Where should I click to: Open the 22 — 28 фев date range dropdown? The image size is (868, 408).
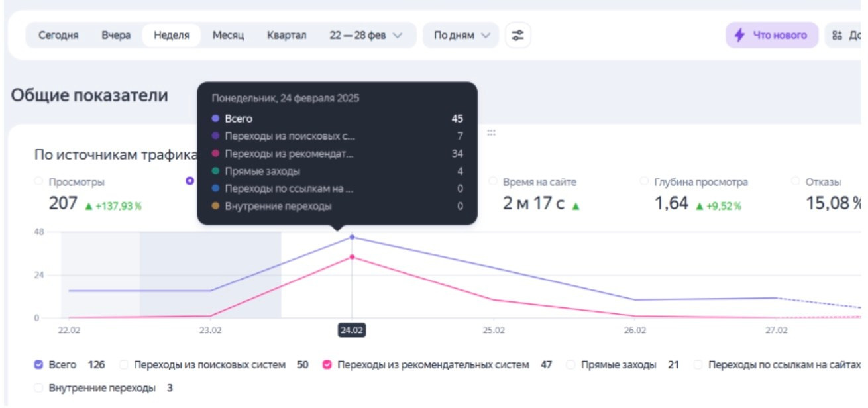pyautogui.click(x=366, y=35)
